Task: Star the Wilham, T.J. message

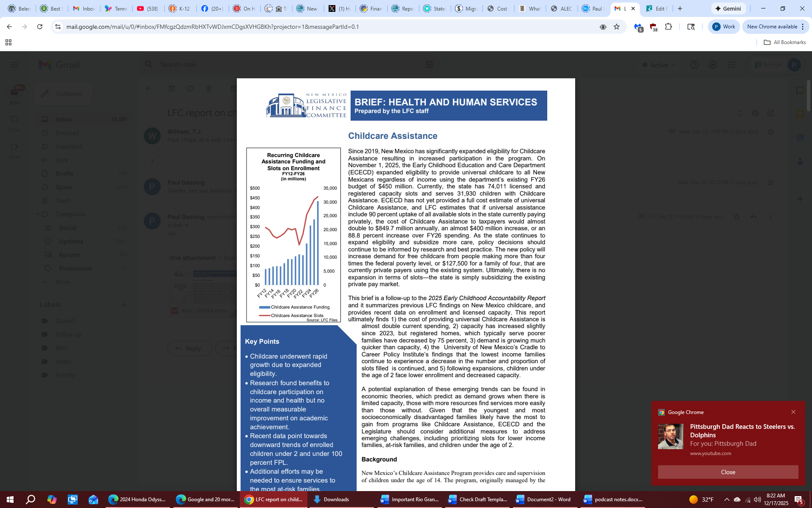Action: point(771,132)
